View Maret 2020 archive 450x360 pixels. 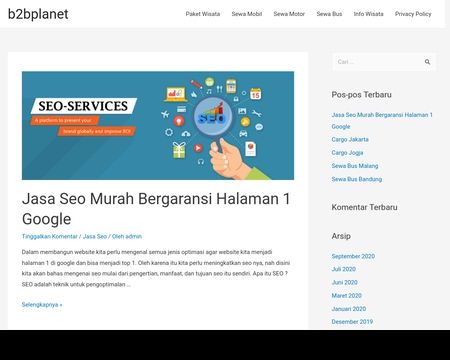click(346, 295)
